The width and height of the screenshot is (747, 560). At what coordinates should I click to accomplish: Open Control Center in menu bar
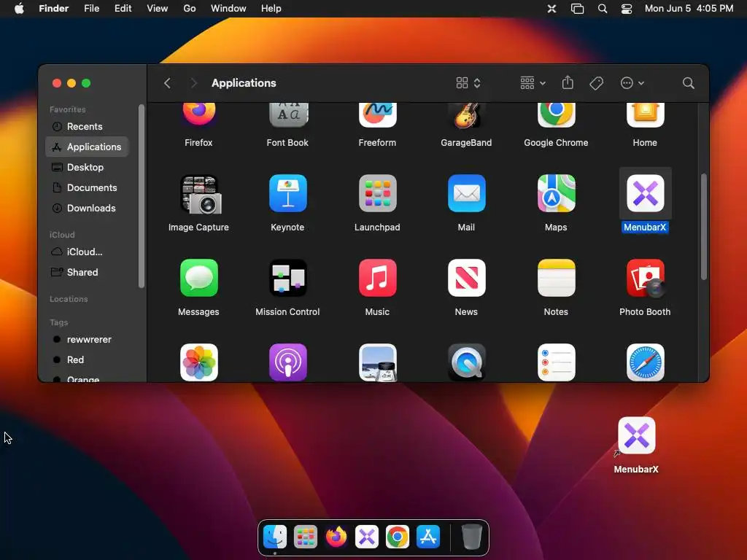pyautogui.click(x=627, y=9)
